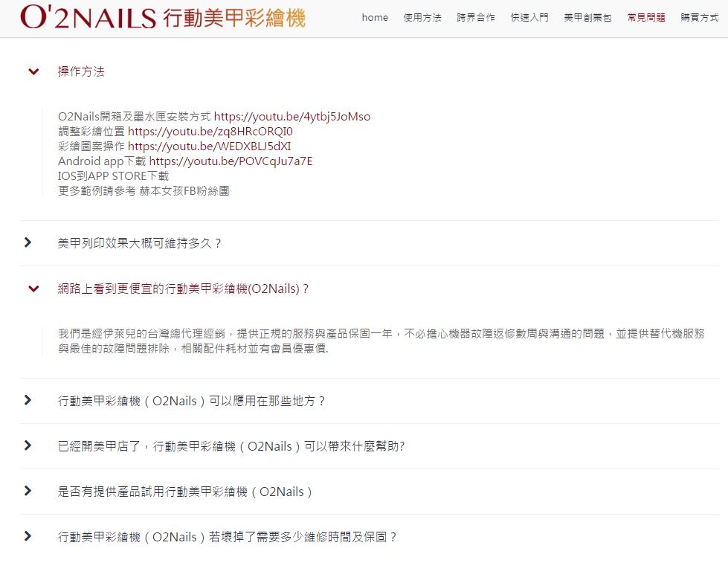The width and height of the screenshot is (728, 586).
Task: Select the 常見問題 menu item
Action: pyautogui.click(x=645, y=18)
